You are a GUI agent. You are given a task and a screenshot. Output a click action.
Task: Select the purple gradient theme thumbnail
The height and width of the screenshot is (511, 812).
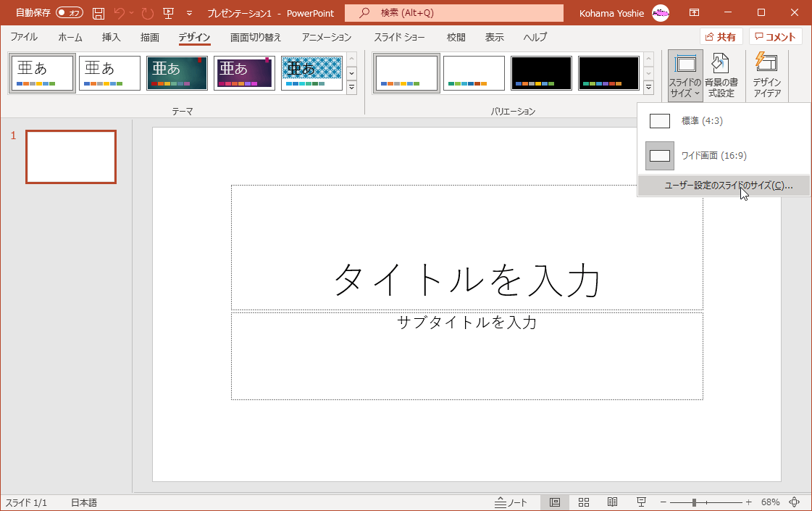(x=244, y=73)
